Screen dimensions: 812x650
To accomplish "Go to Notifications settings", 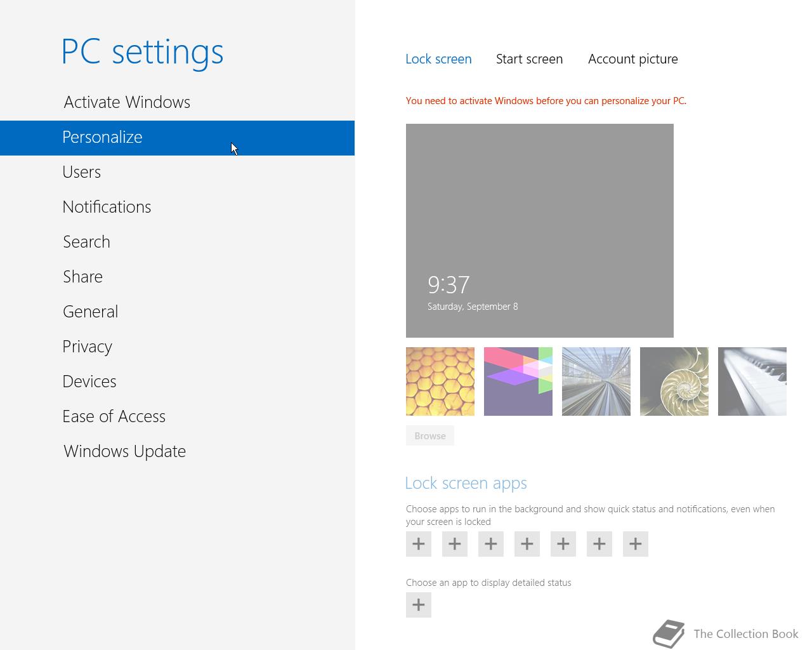I will click(177, 207).
